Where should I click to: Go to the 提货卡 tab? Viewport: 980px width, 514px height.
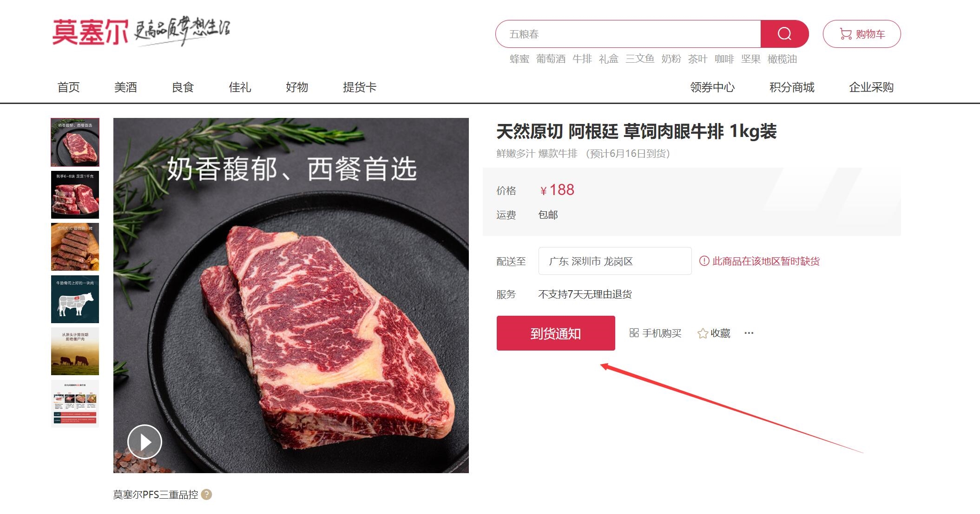359,87
